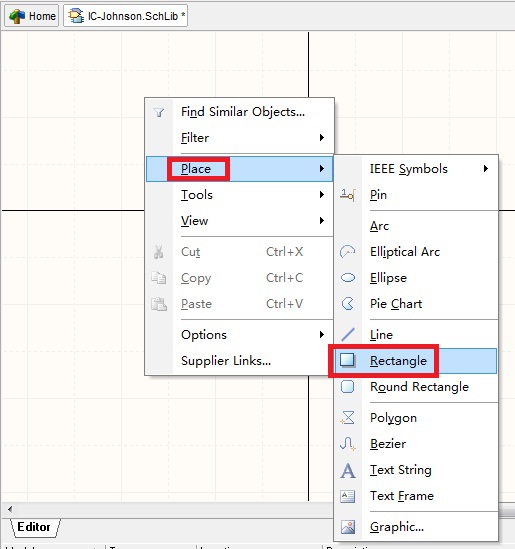Choose the Graphic image icon
Screen dimensions: 515x549
click(x=348, y=527)
